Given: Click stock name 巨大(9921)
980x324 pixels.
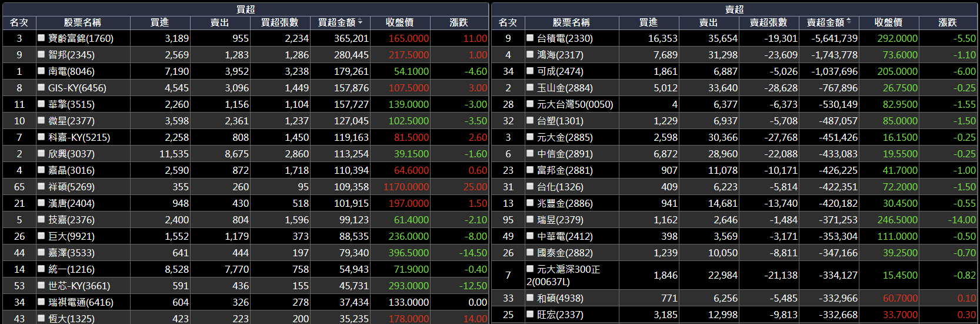Looking at the screenshot, I should (71, 236).
